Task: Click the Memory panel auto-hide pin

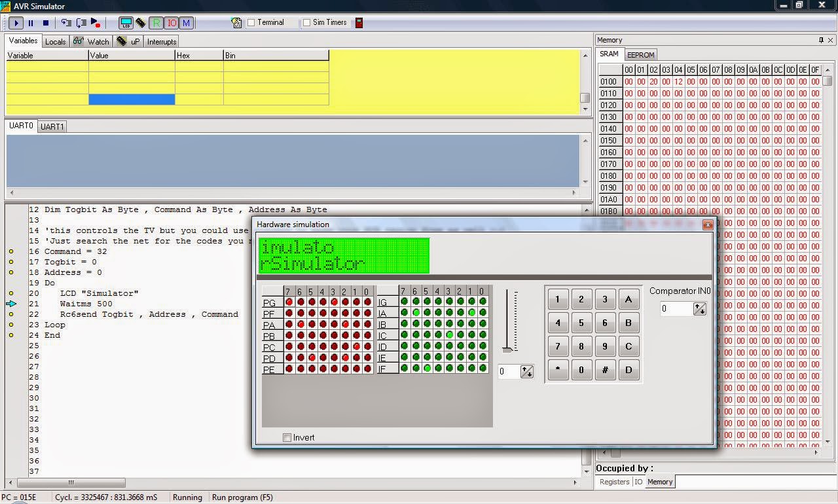Action: click(822, 39)
